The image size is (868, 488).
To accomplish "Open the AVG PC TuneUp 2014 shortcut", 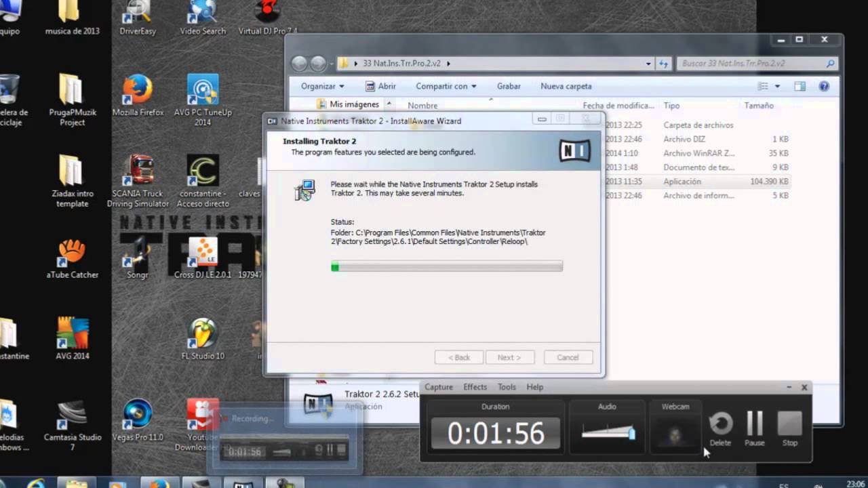I will 203,100.
